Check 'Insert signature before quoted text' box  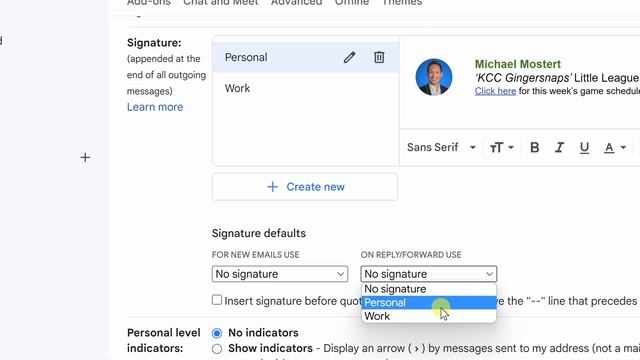click(x=217, y=300)
